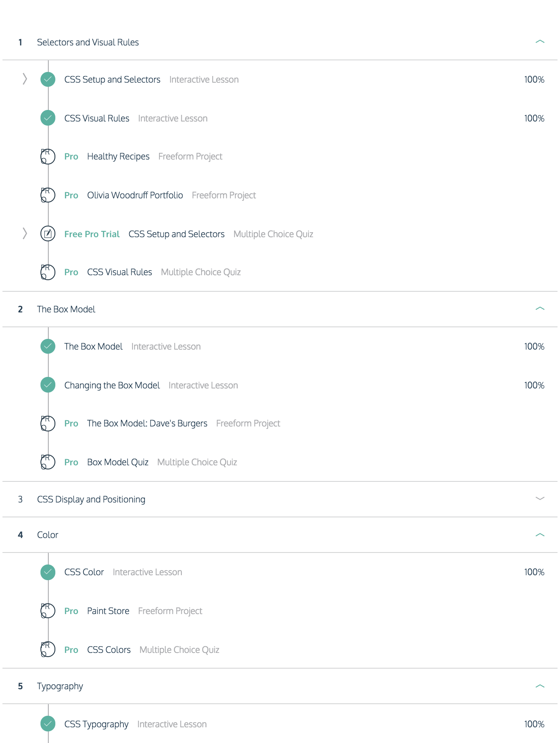Viewport: 560px width, 743px height.
Task: Click the Free Pro Trial label
Action: [92, 234]
